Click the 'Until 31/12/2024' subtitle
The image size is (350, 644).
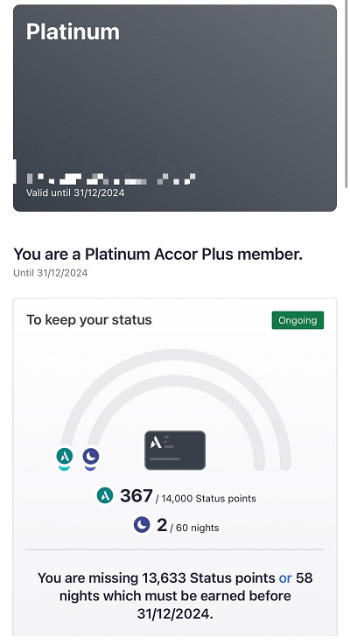tap(51, 273)
